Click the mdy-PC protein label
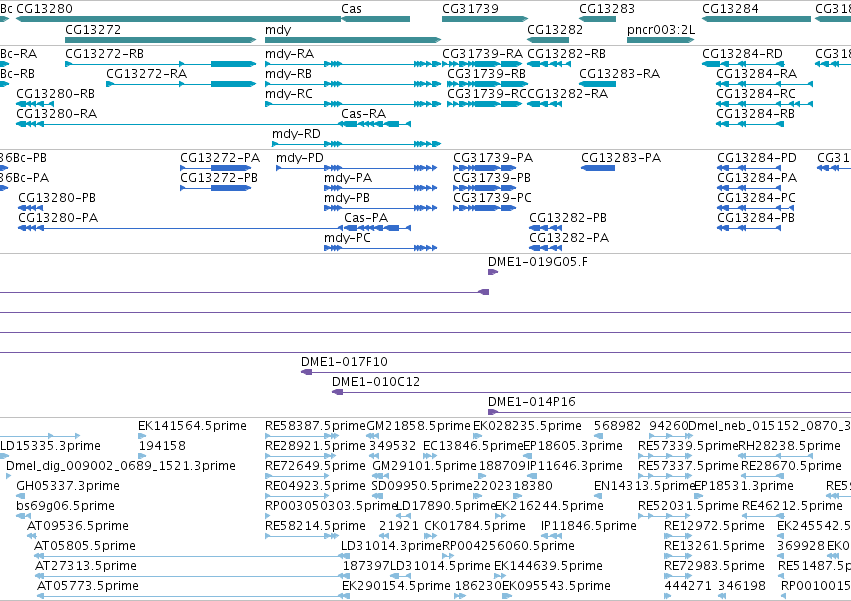Viewport: 851px width, 601px height. 347,238
